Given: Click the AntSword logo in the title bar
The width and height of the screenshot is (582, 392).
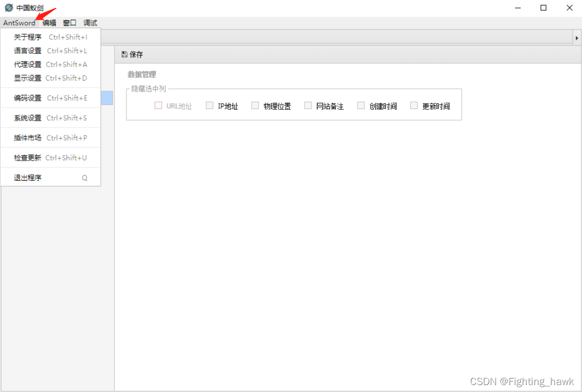Looking at the screenshot, I should point(7,7).
